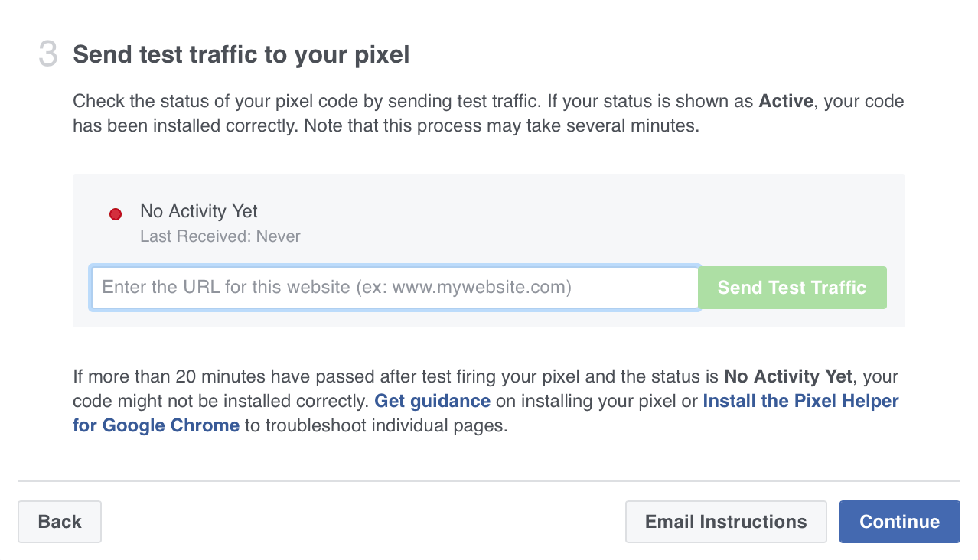Click the red status indicator dot
This screenshot has height=560, width=978.
[116, 214]
